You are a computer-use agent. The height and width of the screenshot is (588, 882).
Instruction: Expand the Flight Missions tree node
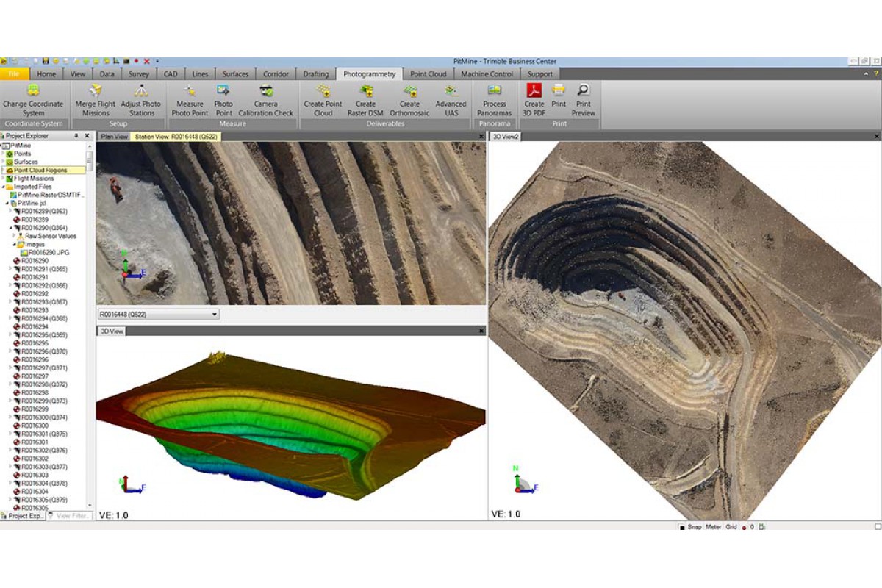point(3,179)
